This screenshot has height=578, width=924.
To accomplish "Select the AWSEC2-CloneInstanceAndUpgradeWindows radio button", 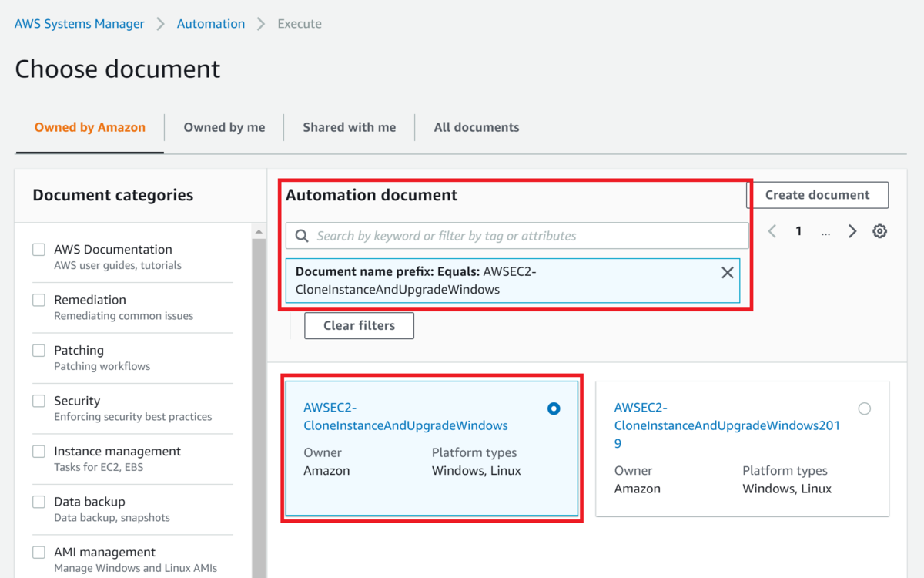I will (554, 408).
